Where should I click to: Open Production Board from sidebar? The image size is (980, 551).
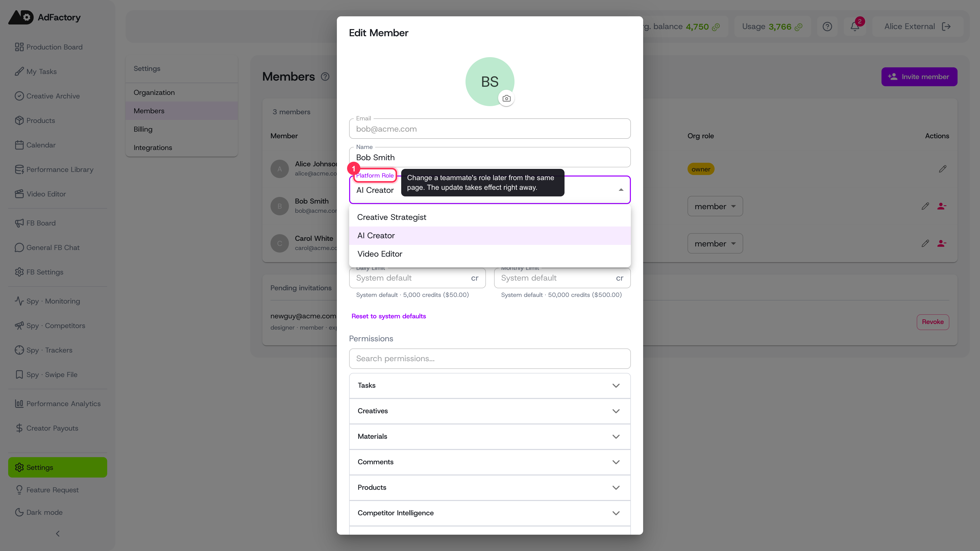[57, 47]
